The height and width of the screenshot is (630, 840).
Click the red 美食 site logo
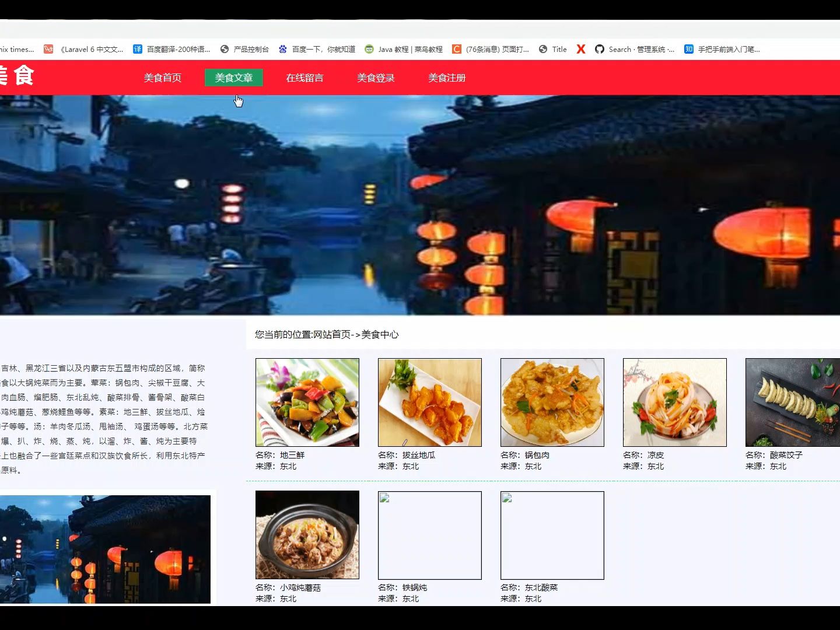point(17,76)
